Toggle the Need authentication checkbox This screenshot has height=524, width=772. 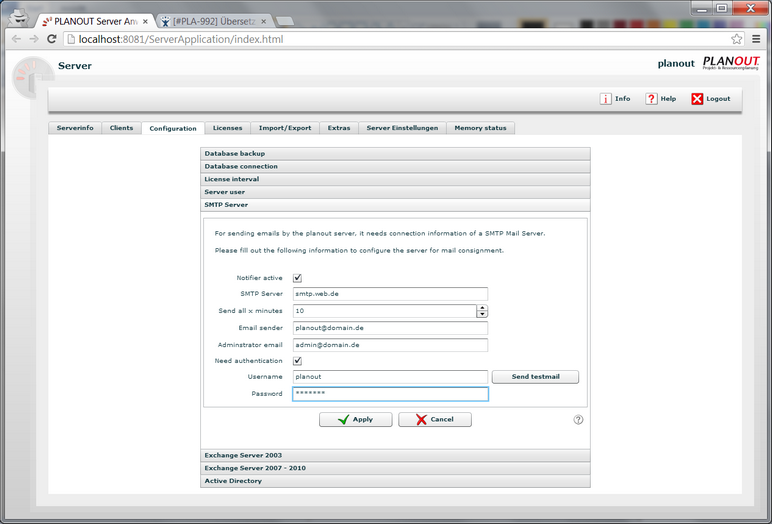[297, 361]
